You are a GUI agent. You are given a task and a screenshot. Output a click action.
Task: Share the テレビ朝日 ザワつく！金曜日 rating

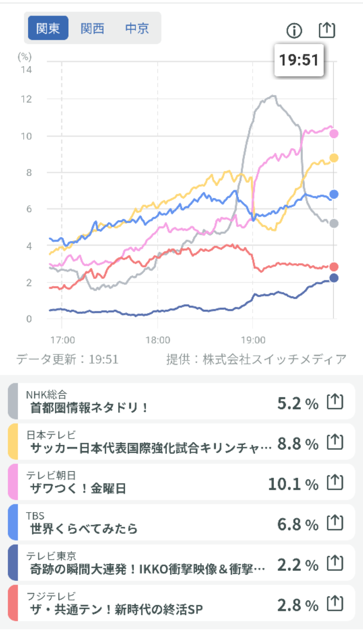click(335, 482)
